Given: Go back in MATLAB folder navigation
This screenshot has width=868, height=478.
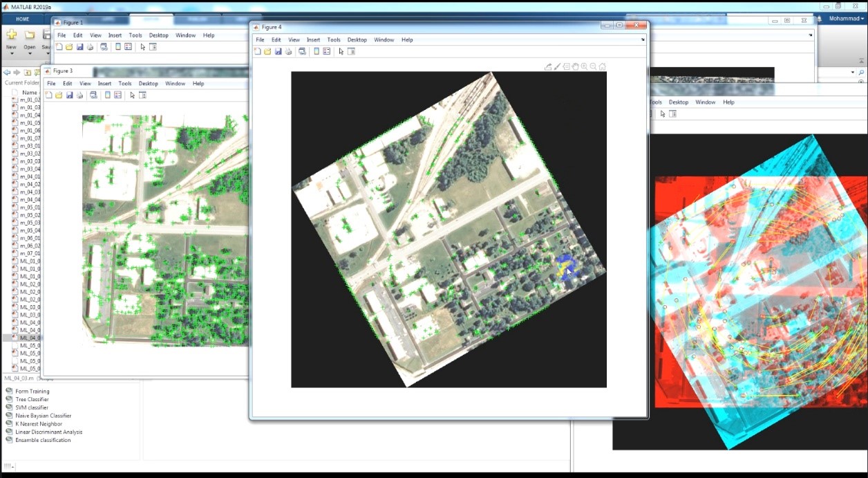Looking at the screenshot, I should [6, 72].
